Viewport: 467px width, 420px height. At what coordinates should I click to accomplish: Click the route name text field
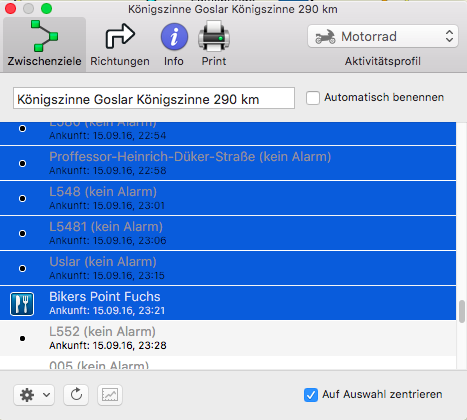pos(154,98)
